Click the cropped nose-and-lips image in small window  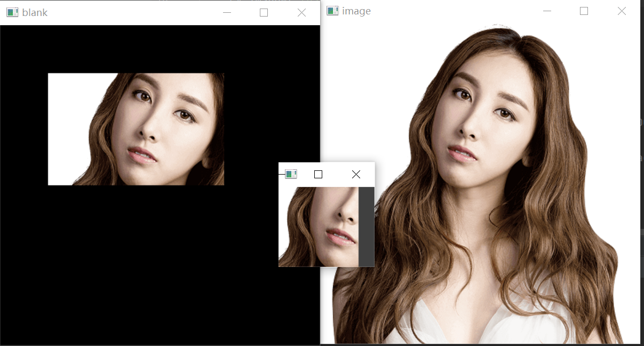(319, 227)
